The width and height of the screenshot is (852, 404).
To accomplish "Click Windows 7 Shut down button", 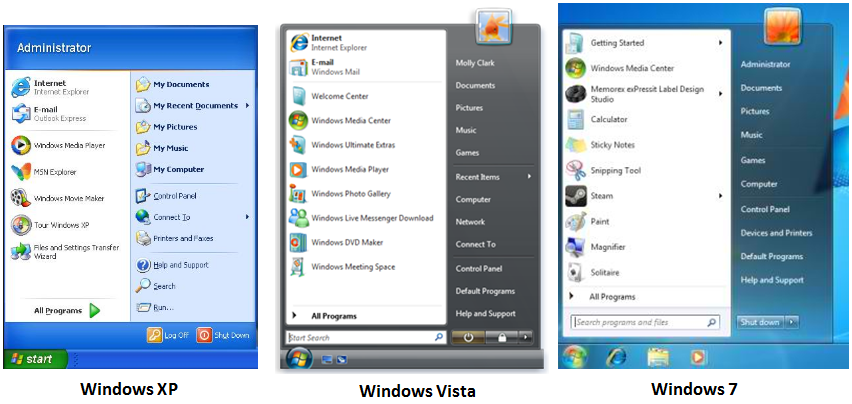I will click(760, 322).
